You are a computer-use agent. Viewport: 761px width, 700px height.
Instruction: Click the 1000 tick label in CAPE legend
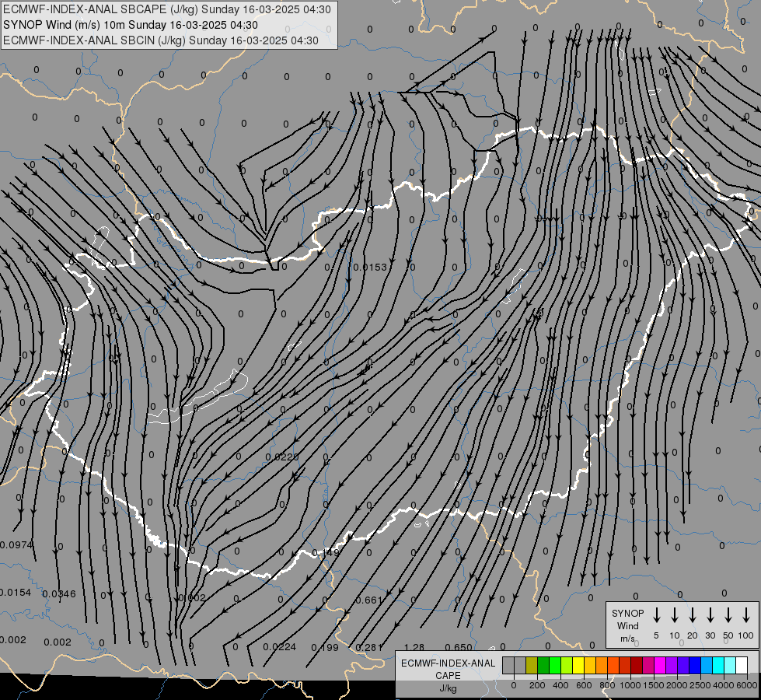tap(630, 685)
